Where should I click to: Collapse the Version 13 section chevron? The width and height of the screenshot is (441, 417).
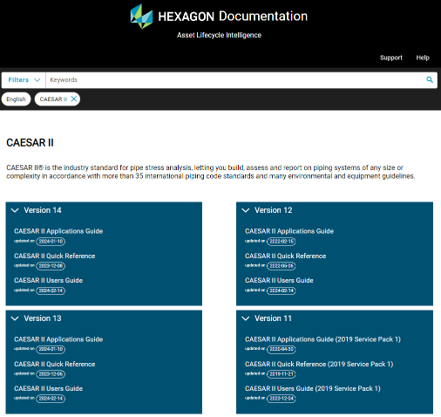(15, 318)
